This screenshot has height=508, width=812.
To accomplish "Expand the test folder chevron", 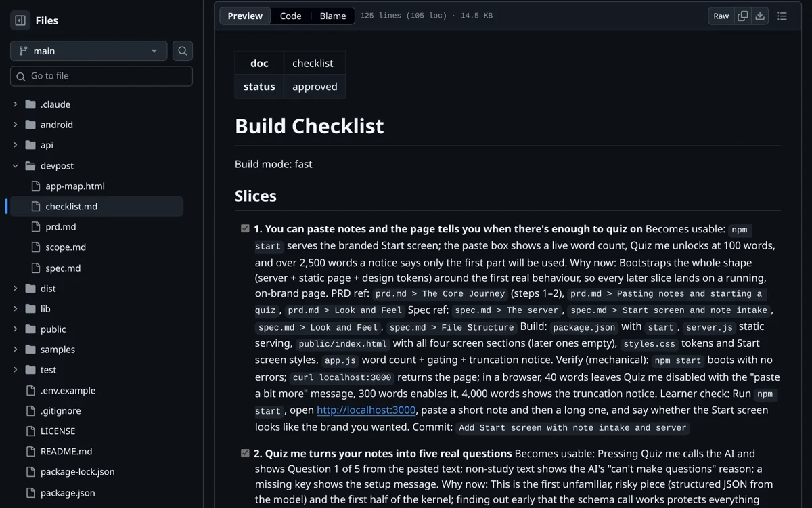I will click(16, 370).
